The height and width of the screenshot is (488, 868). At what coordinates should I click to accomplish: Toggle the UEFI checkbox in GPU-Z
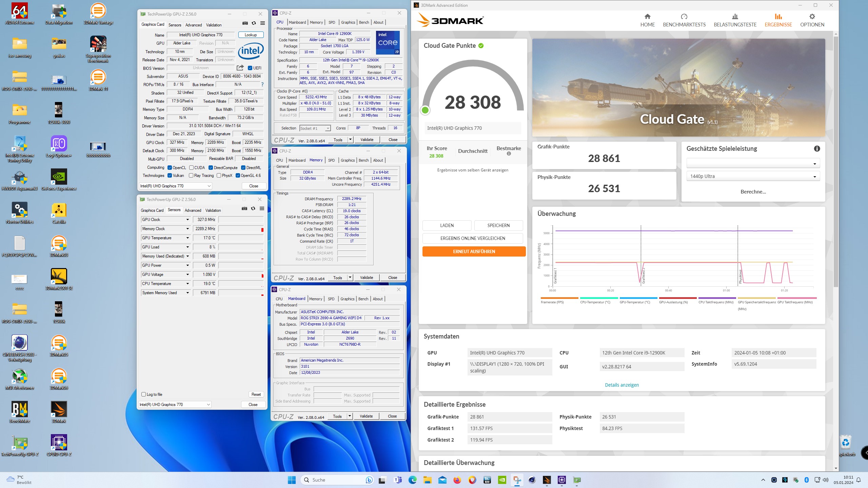(x=250, y=68)
